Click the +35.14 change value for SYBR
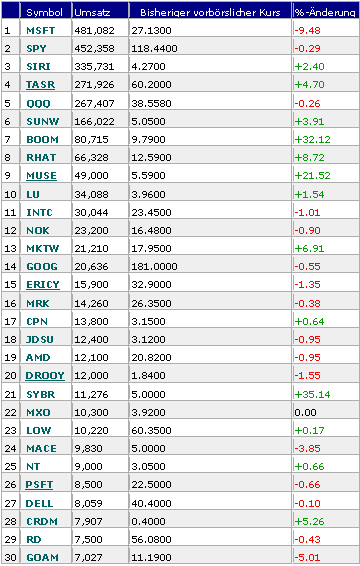 [313, 395]
